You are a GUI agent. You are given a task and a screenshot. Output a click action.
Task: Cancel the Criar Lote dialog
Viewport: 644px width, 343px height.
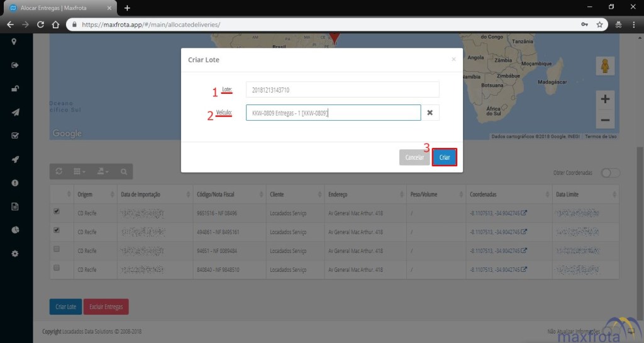coord(414,157)
